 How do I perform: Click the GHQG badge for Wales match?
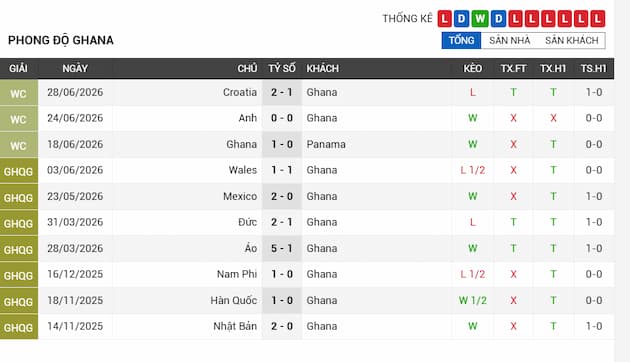pyautogui.click(x=19, y=171)
